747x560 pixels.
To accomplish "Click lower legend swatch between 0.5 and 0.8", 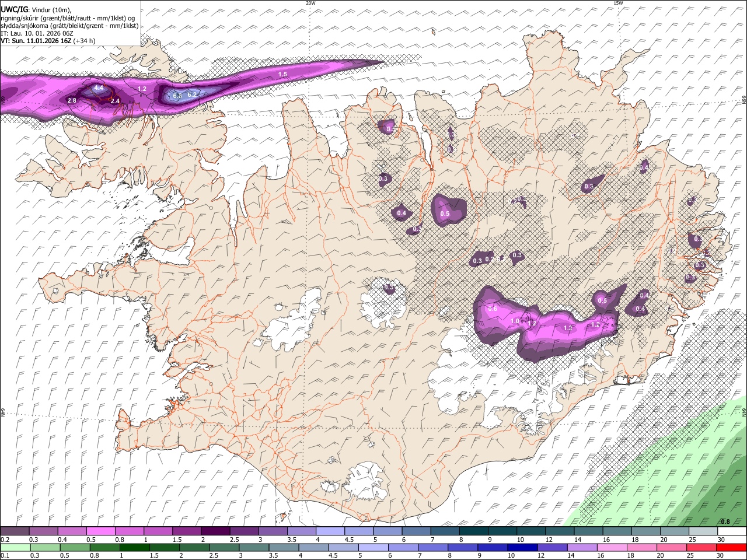I will [x=75, y=547].
